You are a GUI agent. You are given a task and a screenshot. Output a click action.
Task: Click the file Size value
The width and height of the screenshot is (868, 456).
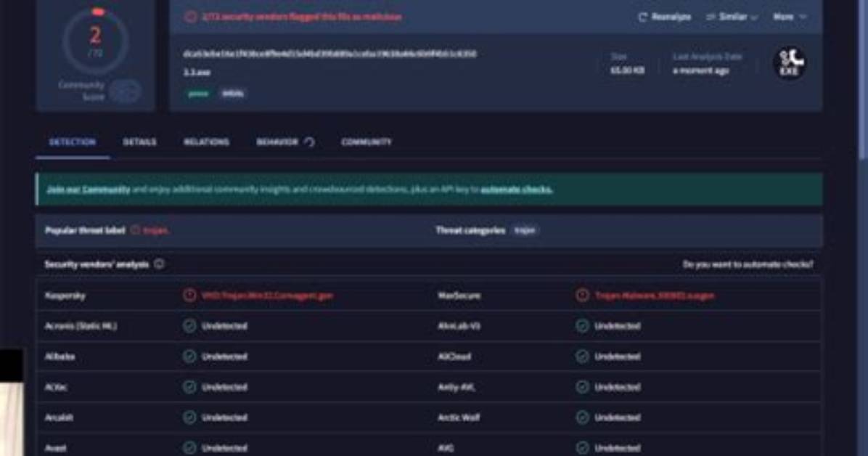tap(627, 70)
